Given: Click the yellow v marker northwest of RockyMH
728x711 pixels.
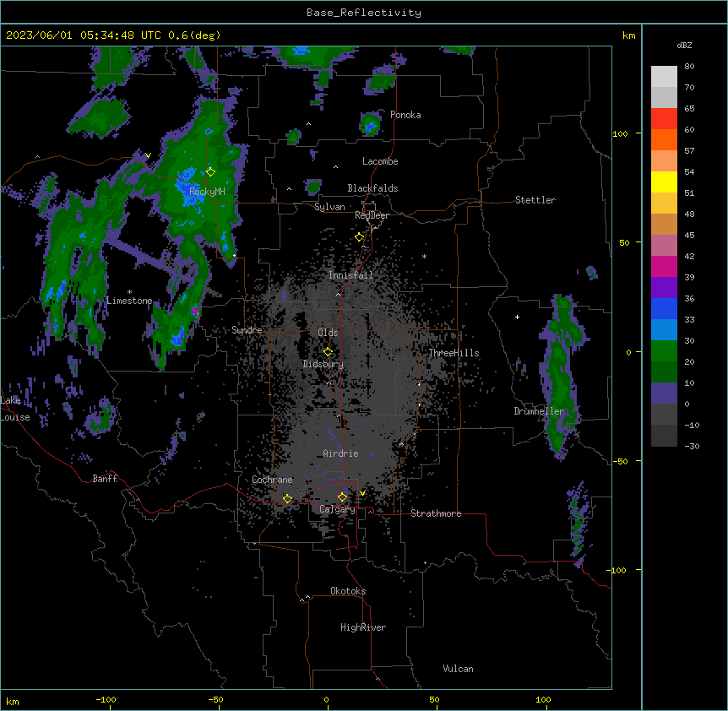Looking at the screenshot, I should 148,155.
